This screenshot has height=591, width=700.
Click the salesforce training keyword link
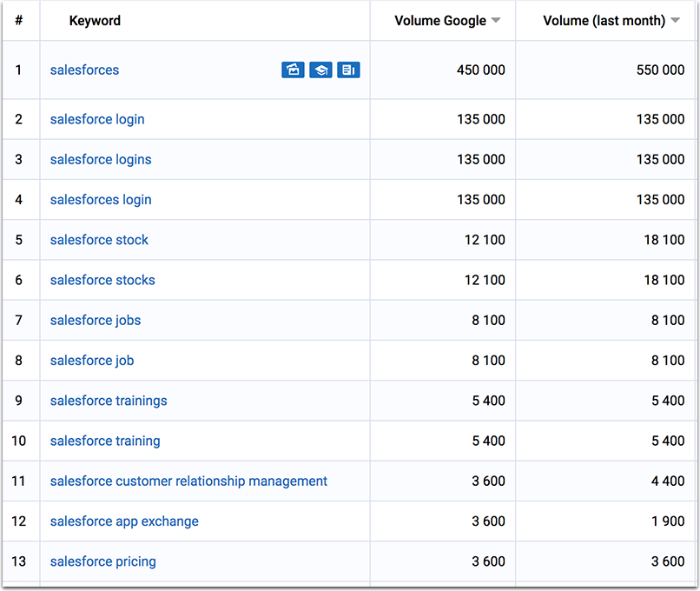tap(105, 441)
